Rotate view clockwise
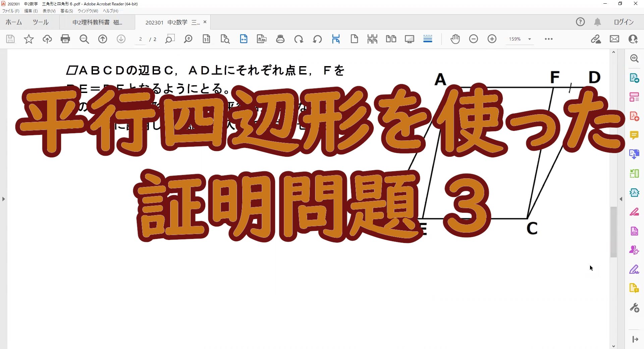Image resolution: width=644 pixels, height=349 pixels. tap(299, 39)
